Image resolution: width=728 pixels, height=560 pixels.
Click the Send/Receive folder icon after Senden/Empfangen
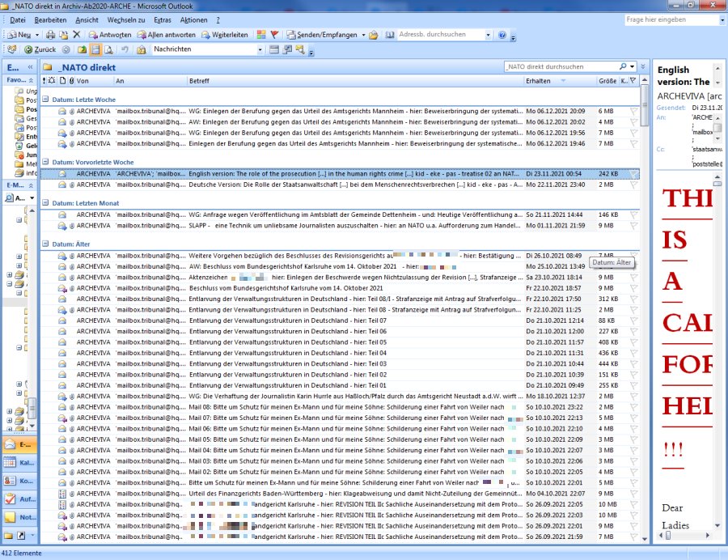click(373, 35)
